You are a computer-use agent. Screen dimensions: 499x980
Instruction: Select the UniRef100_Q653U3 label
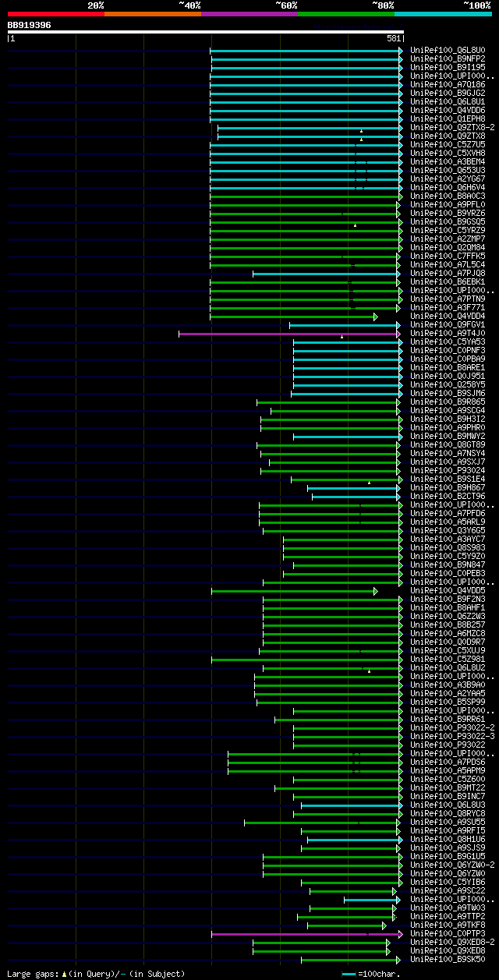point(448,171)
